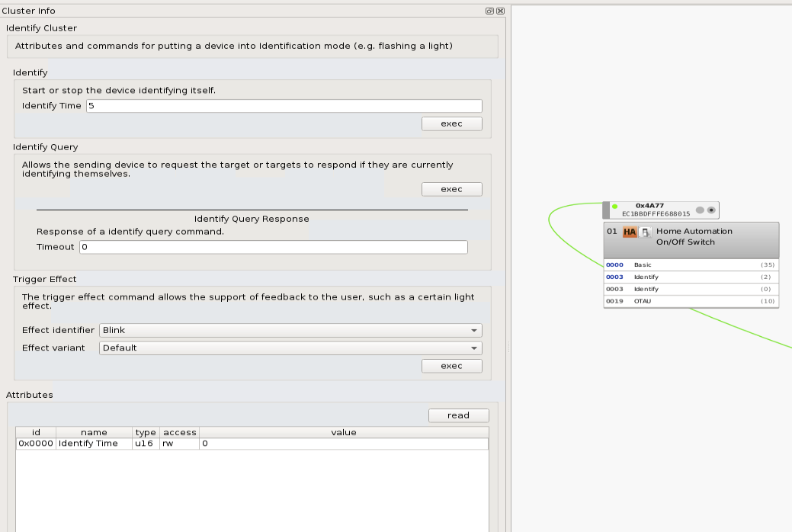Click the (35) count on the Basic row

point(768,264)
